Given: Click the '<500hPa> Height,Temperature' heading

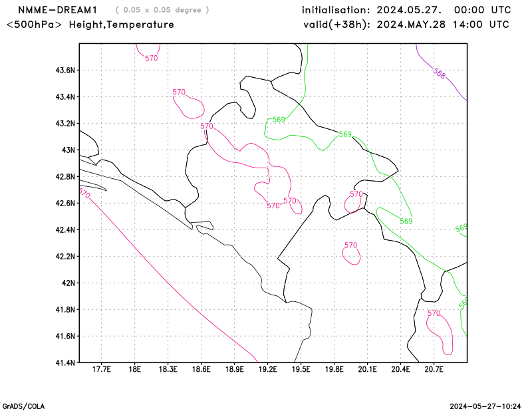Looking at the screenshot, I should click(90, 25).
